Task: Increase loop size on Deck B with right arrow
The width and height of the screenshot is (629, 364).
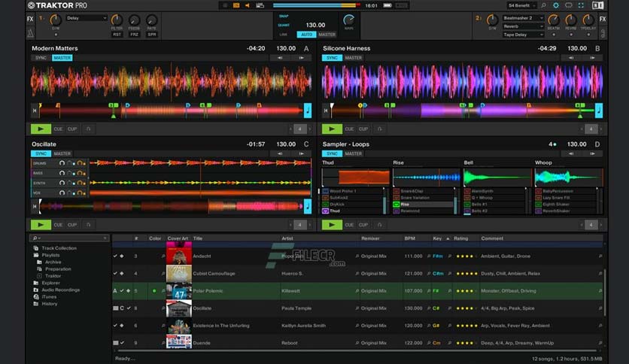Action: click(600, 129)
